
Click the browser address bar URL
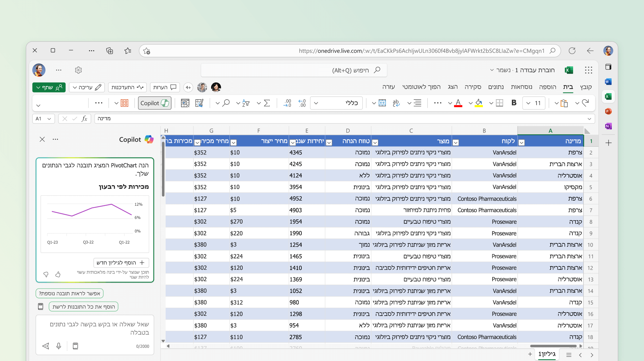click(x=421, y=51)
